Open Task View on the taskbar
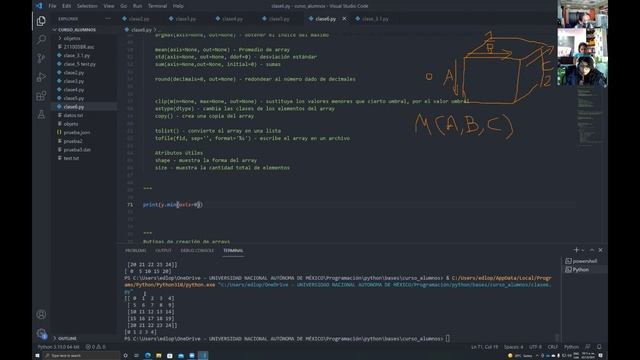The width and height of the screenshot is (640, 360). coord(136,356)
